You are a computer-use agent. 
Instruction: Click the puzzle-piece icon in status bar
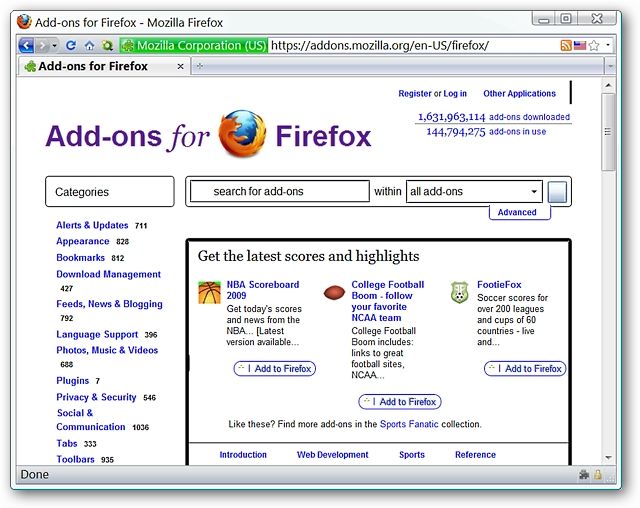pyautogui.click(x=584, y=474)
